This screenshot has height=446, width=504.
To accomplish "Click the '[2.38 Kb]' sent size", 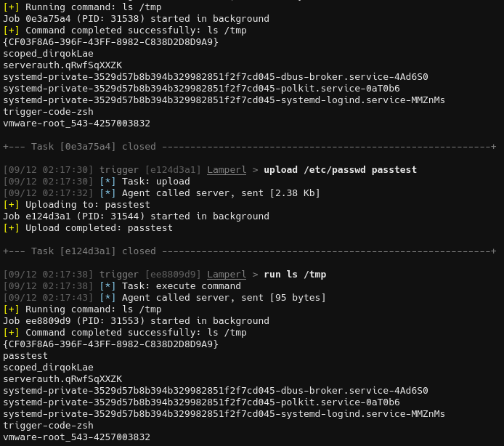I will 295,193.
